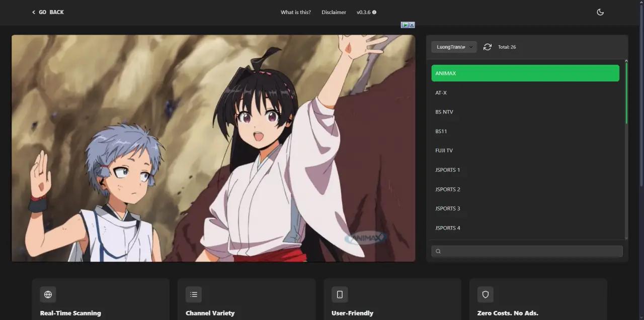Image resolution: width=644 pixels, height=320 pixels.
Task: Click the Real-Time Scanning heading
Action: pos(70,313)
